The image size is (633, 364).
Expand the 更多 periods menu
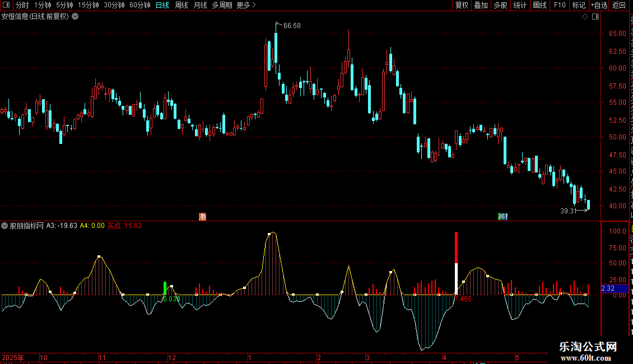[x=246, y=5]
